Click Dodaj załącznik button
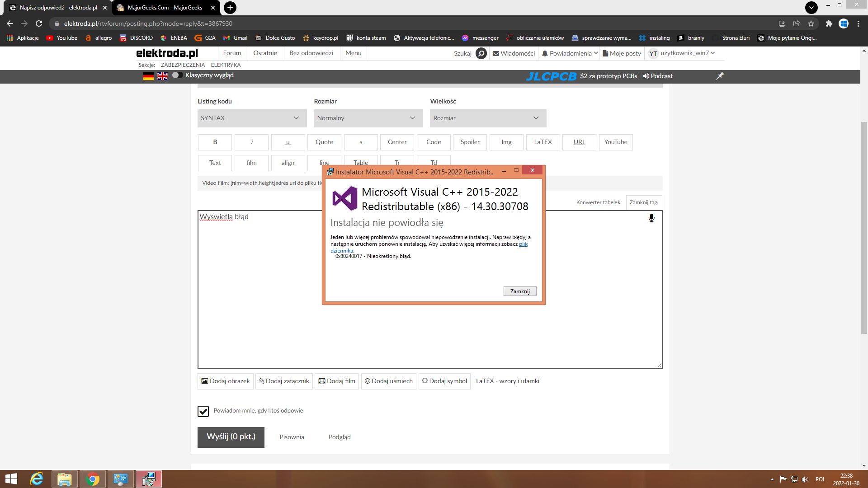 click(284, 381)
